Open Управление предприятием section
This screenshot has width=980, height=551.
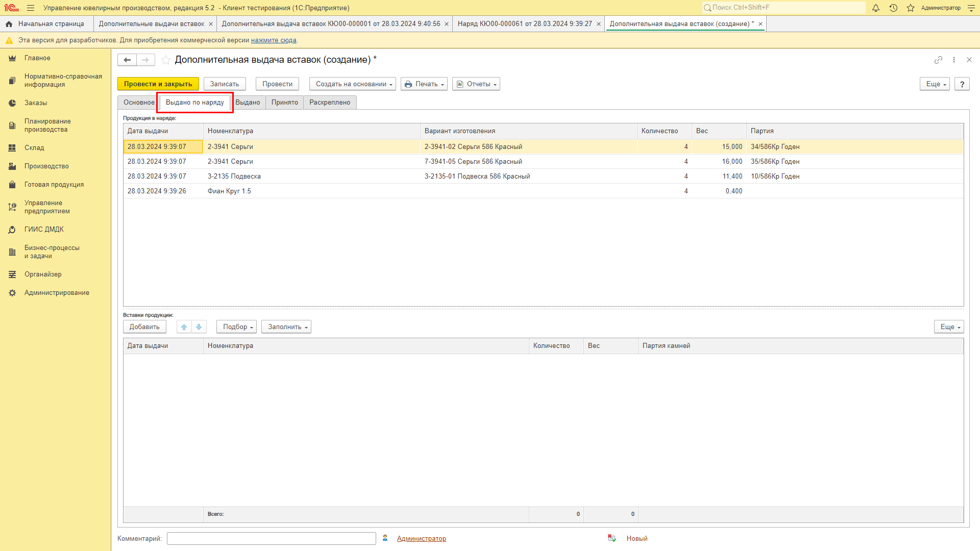point(47,207)
